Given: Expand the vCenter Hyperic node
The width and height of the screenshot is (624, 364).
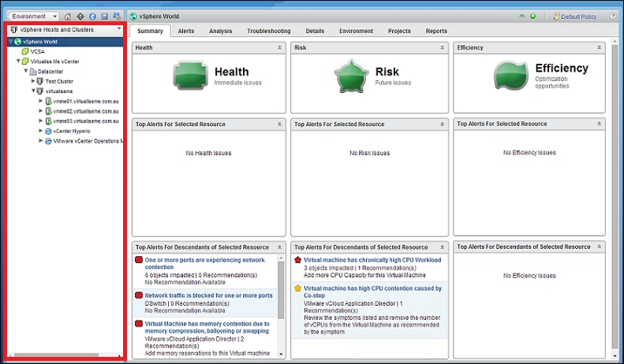Looking at the screenshot, I should tap(40, 131).
